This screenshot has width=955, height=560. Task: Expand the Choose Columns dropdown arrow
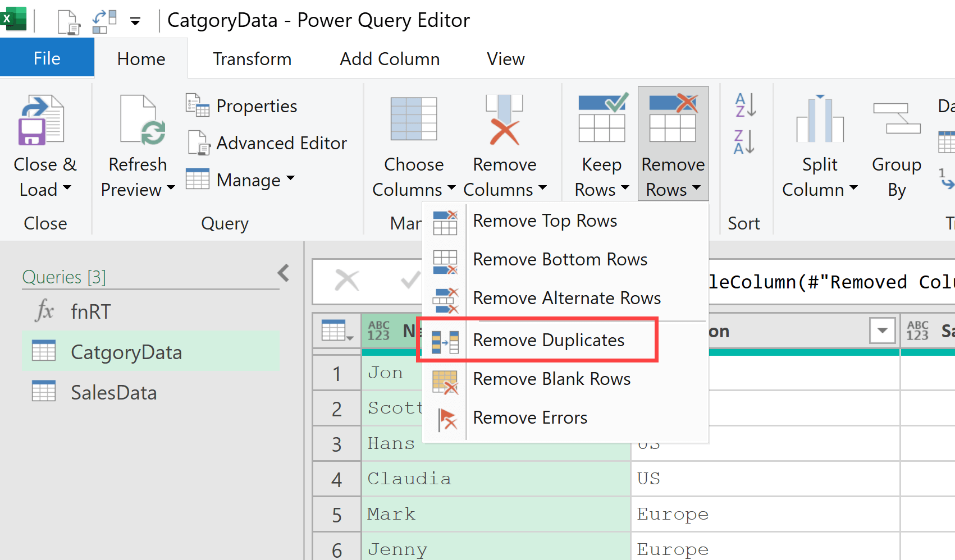451,187
